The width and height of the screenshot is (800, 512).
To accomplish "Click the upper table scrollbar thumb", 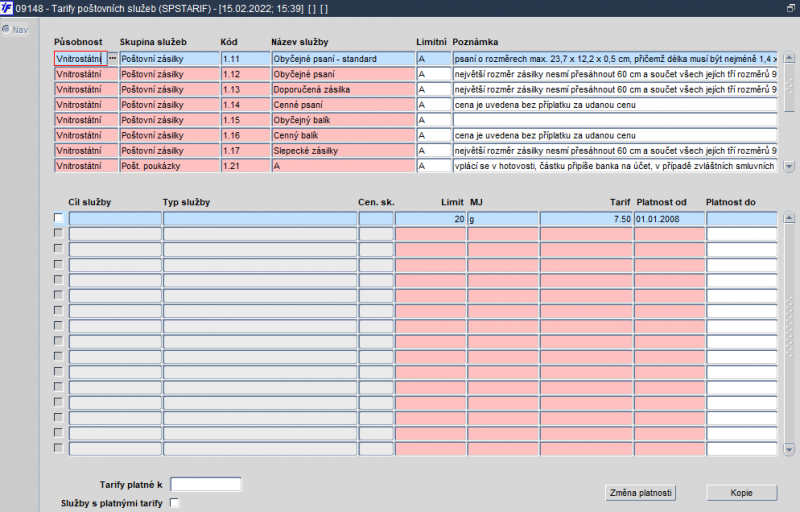I will click(x=789, y=87).
